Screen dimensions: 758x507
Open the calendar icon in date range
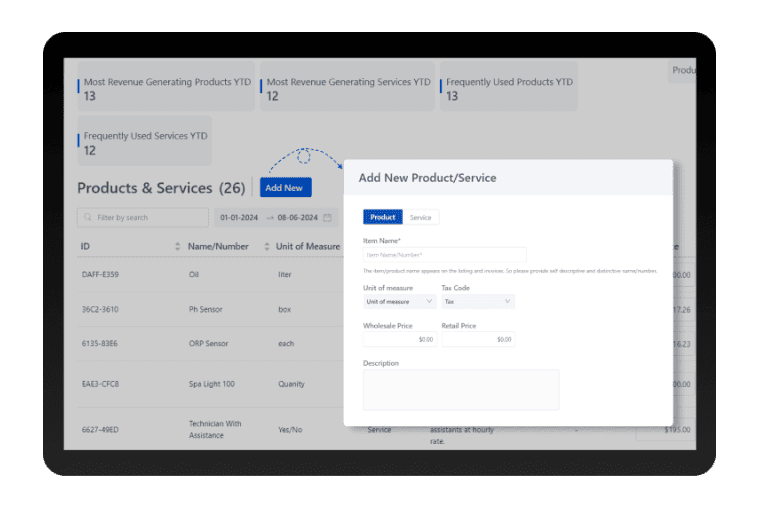coord(327,217)
